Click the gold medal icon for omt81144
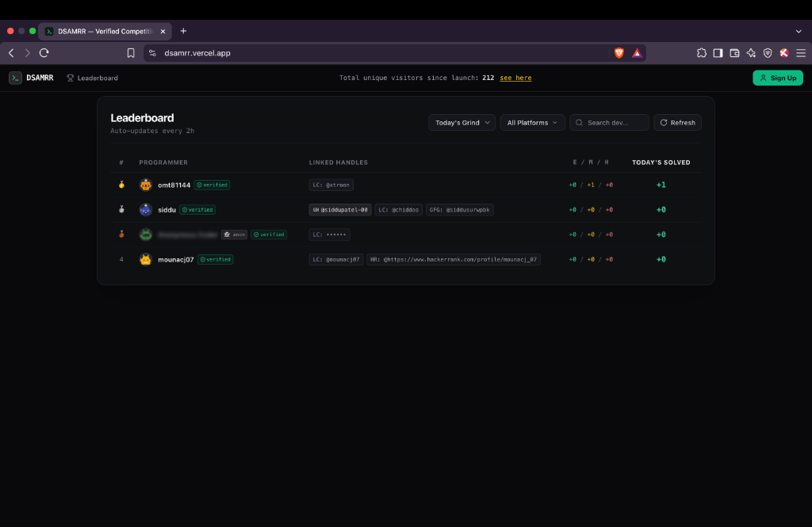The height and width of the screenshot is (527, 812). (x=121, y=185)
